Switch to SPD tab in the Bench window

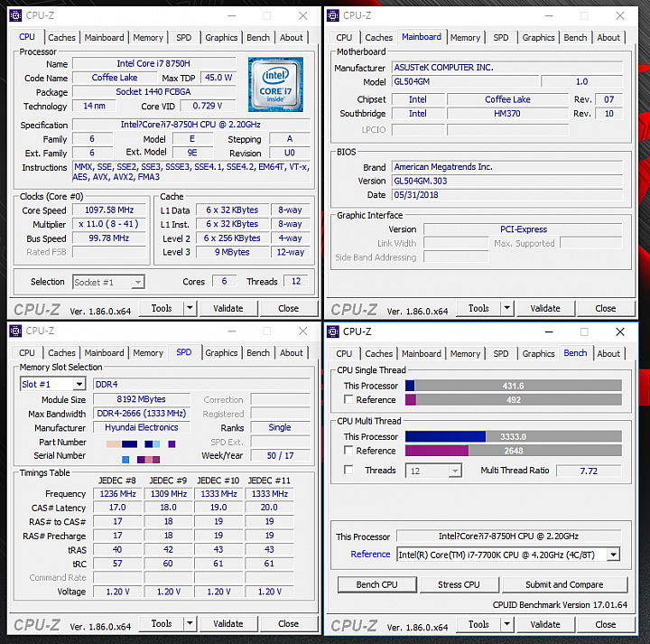point(501,354)
